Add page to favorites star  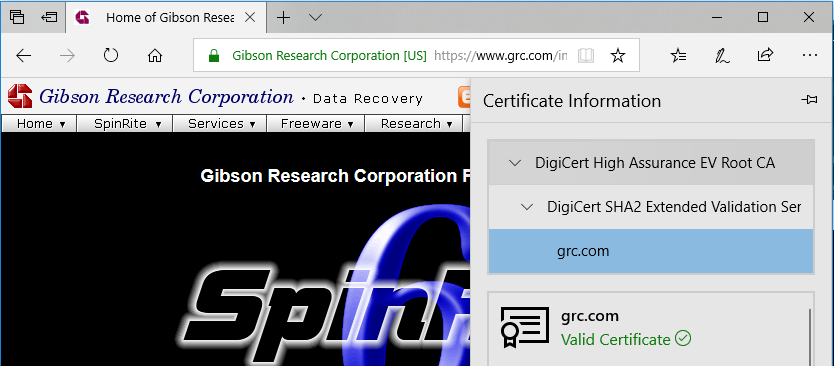pos(618,55)
